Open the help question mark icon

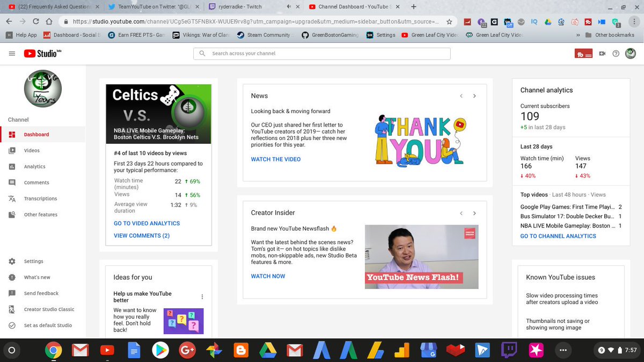[616, 54]
